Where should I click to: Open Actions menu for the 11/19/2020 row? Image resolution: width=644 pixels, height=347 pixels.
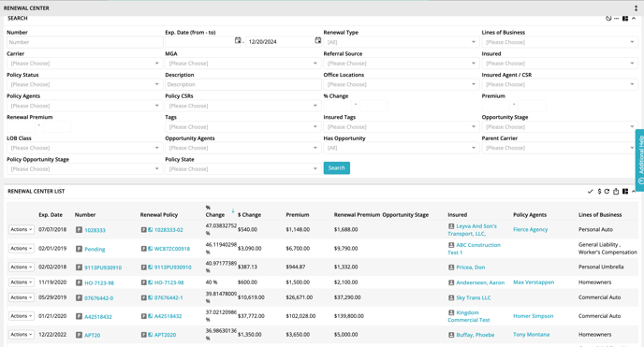click(22, 282)
